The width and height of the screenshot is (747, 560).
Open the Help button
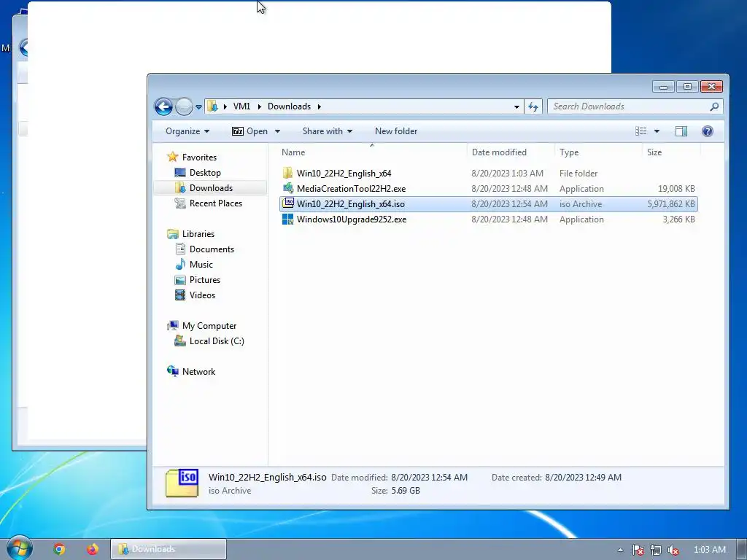pyautogui.click(x=708, y=131)
